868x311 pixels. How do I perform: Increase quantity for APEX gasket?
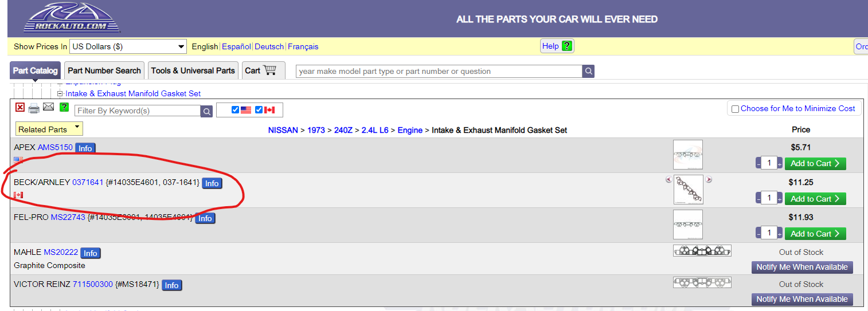pos(780,164)
